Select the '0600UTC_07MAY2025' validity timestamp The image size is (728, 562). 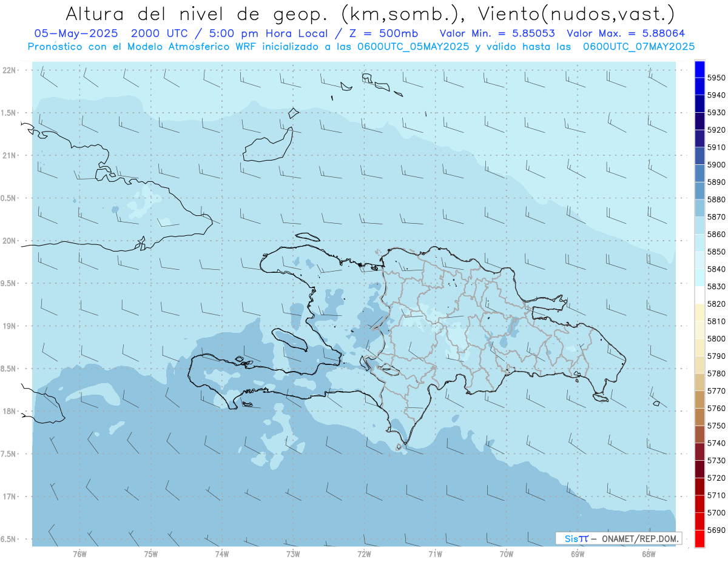point(639,47)
